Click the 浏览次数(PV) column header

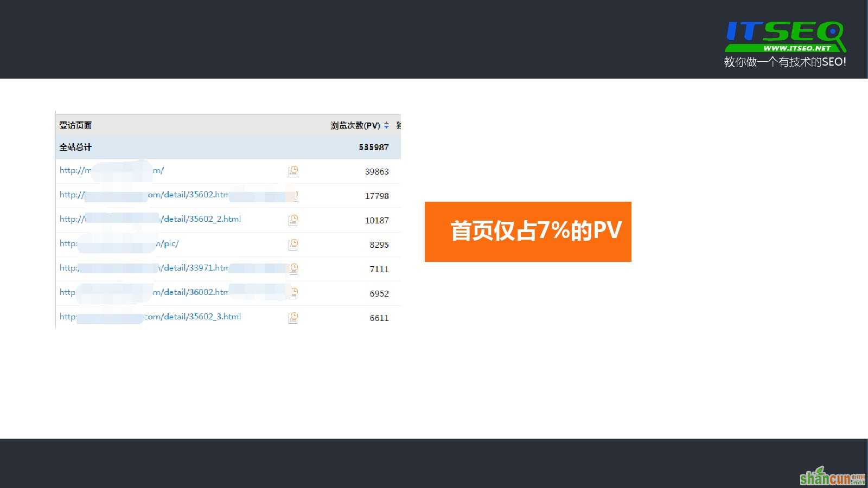click(355, 125)
